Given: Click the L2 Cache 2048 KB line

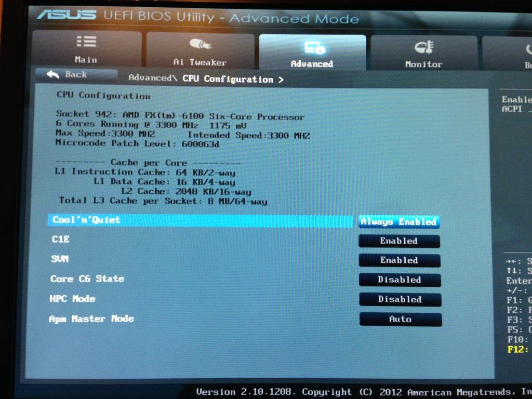Looking at the screenshot, I should 186,191.
